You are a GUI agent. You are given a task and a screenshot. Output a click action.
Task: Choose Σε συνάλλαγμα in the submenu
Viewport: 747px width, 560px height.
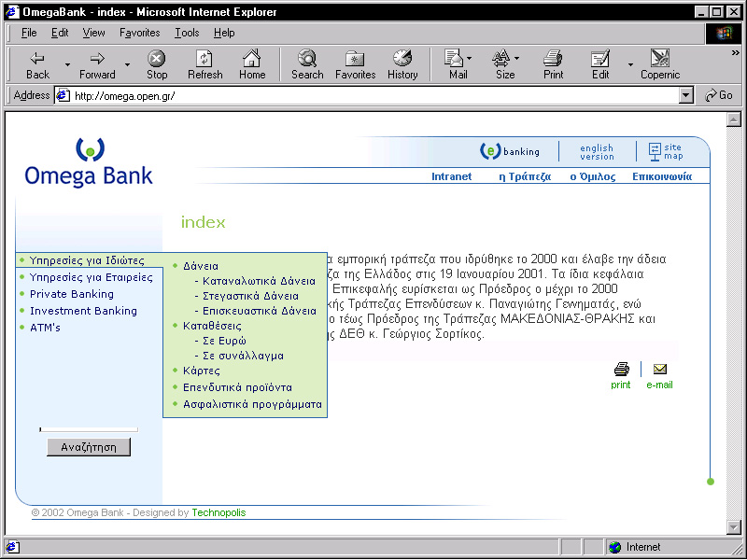point(243,356)
